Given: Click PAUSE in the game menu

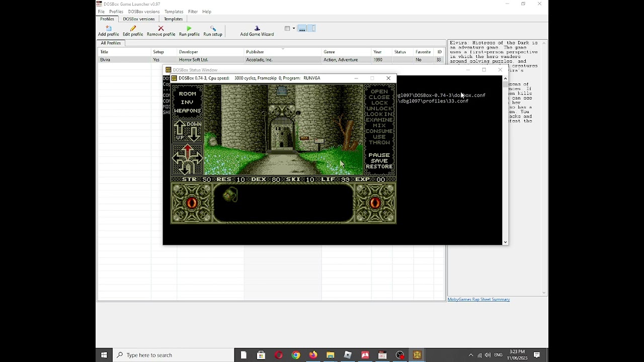Looking at the screenshot, I should 379,155.
